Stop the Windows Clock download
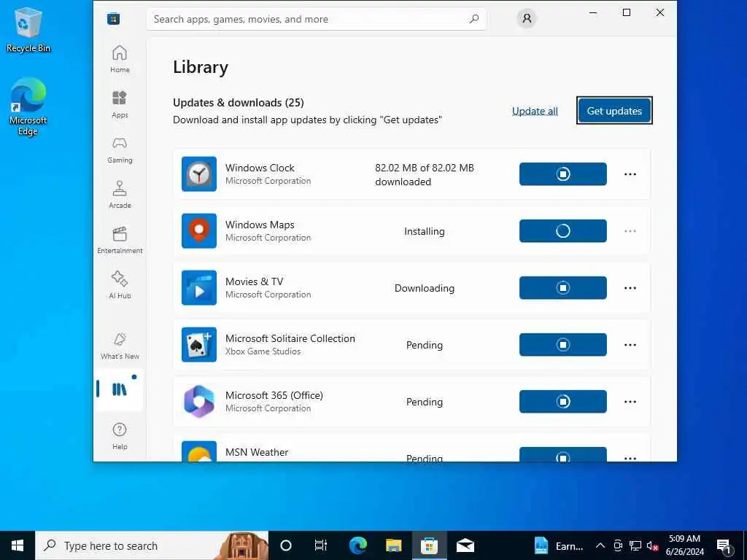The width and height of the screenshot is (747, 560). pyautogui.click(x=562, y=174)
